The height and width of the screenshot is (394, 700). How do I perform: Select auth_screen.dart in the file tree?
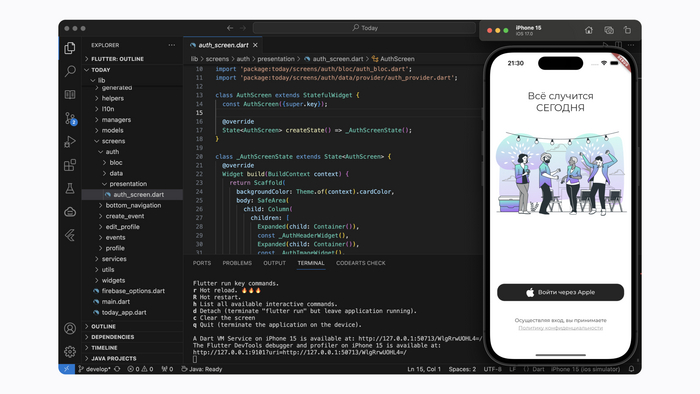pyautogui.click(x=133, y=195)
